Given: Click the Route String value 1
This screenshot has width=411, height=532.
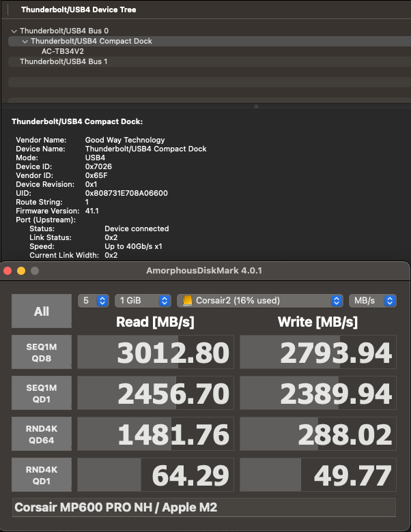Looking at the screenshot, I should point(87,202).
